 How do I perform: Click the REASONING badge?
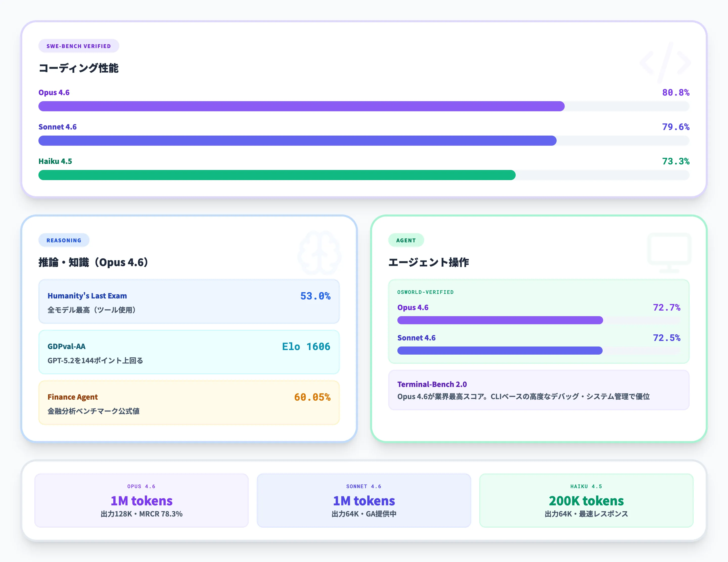click(x=64, y=240)
